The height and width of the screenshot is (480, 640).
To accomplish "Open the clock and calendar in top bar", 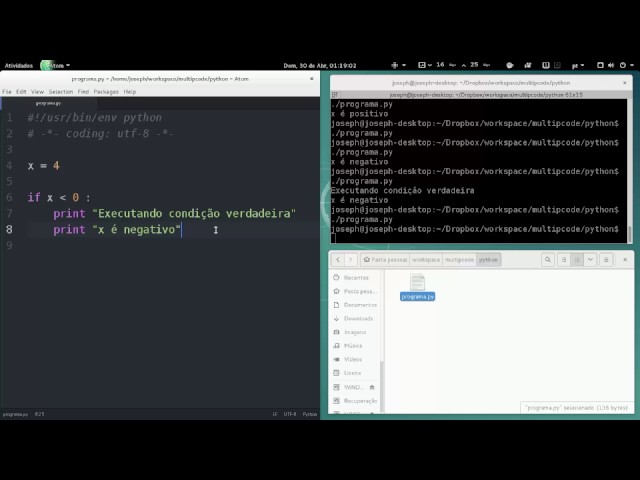I will click(320, 66).
